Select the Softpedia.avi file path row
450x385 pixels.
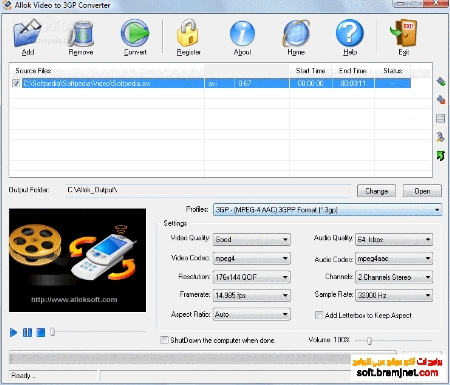click(113, 83)
